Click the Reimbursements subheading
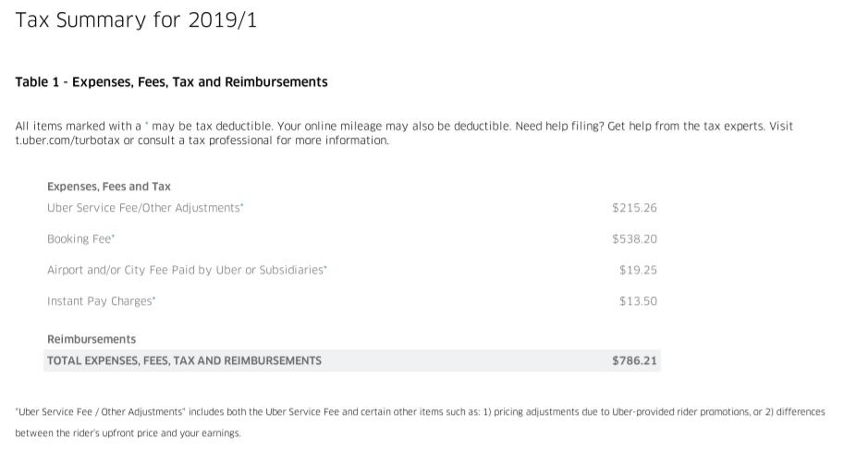 [x=92, y=339]
